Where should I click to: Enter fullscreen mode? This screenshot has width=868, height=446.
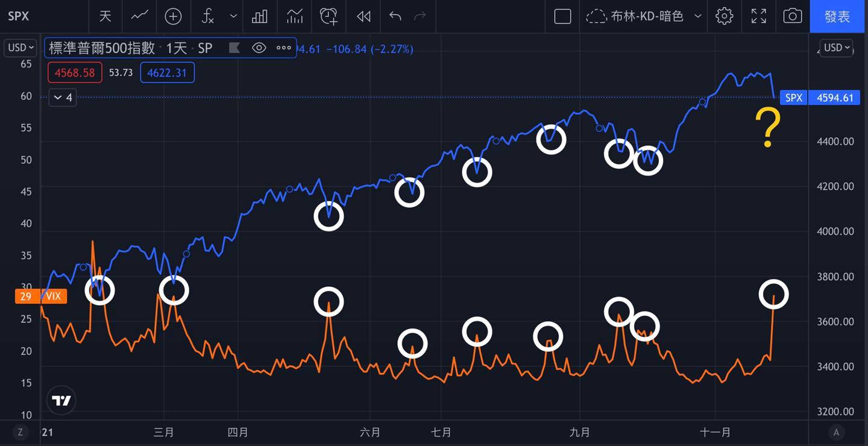pos(759,16)
